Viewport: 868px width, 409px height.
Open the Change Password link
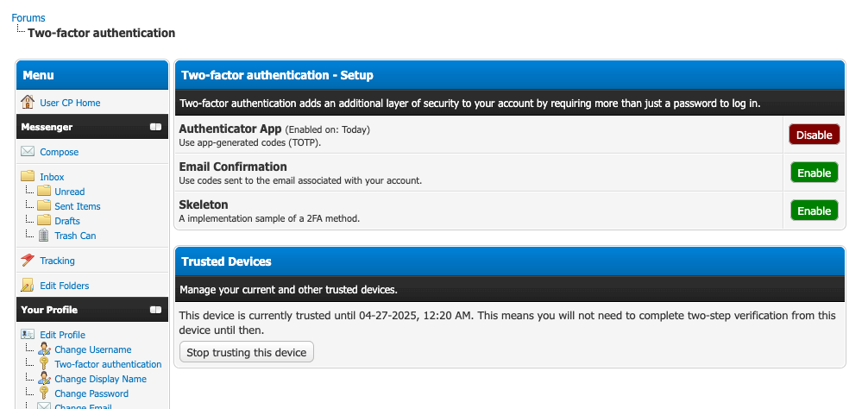[x=91, y=393]
